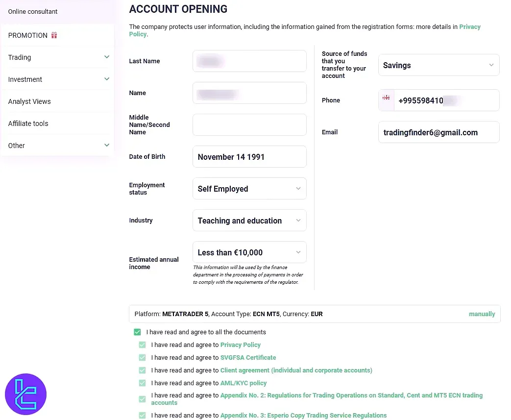
Task: Toggle the SVGFSA Certificate agreement checkbox
Action: 143,358
